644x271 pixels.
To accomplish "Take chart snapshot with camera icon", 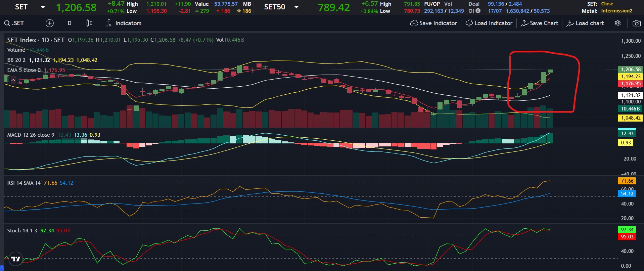I will [636, 23].
